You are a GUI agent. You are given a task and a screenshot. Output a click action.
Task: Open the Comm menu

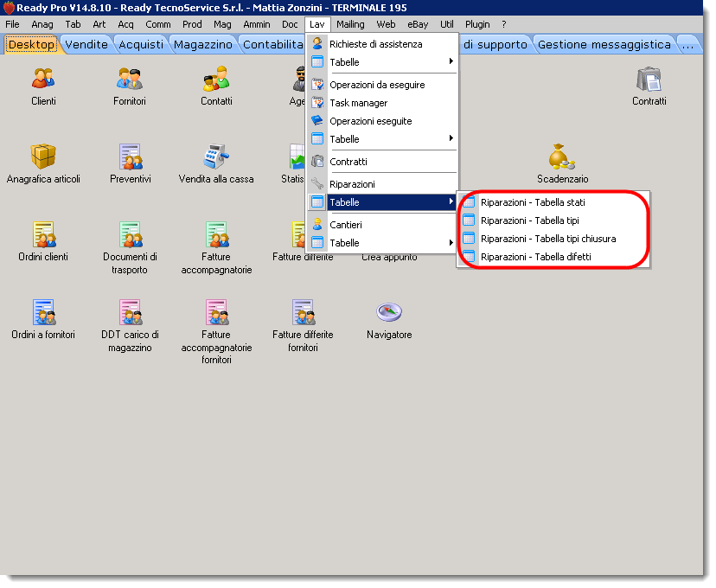tap(158, 24)
